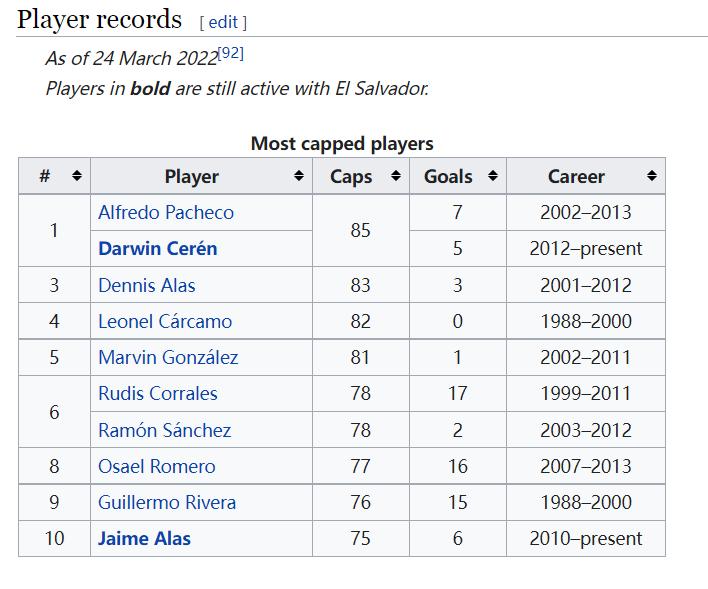Image resolution: width=708 pixels, height=589 pixels.
Task: Go to Darwin Cerén's article
Action: point(157,248)
